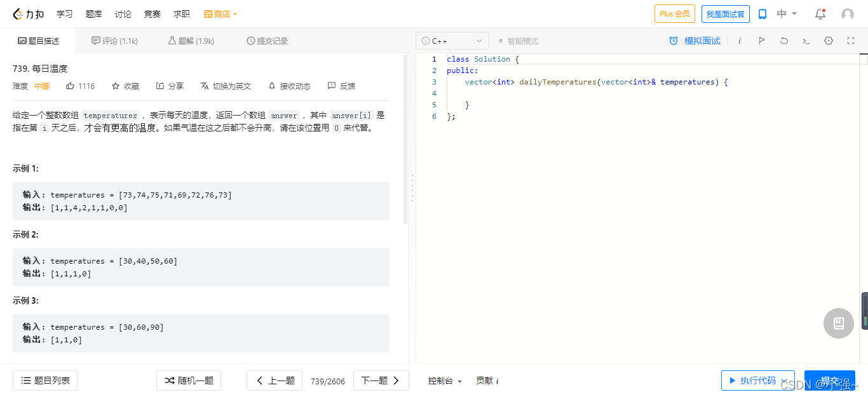Click the description panel scrollbar

pyautogui.click(x=406, y=138)
